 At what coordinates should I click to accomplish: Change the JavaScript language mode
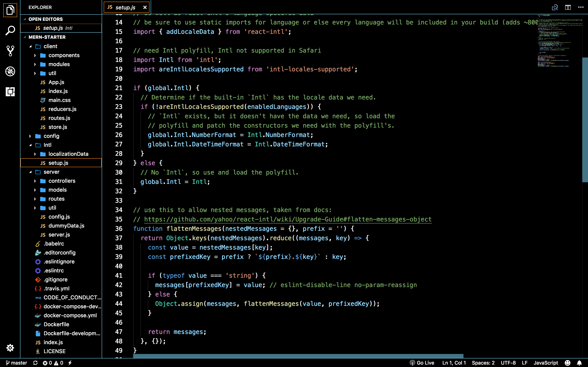tap(546, 363)
